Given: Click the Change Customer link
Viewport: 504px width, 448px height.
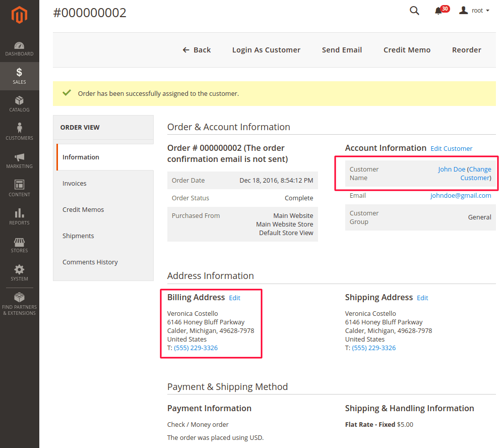Looking at the screenshot, I should [476, 174].
